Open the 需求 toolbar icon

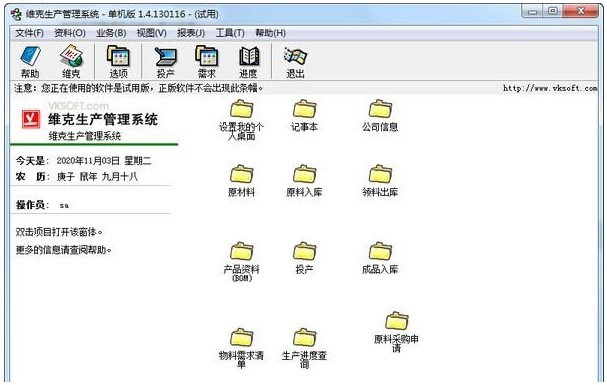pyautogui.click(x=207, y=62)
